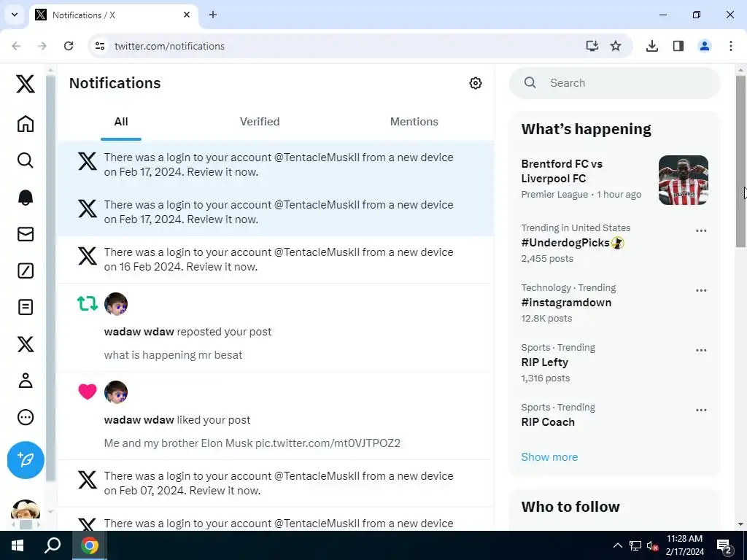Switch to the Verified tab
This screenshot has width=747, height=560.
click(x=260, y=122)
